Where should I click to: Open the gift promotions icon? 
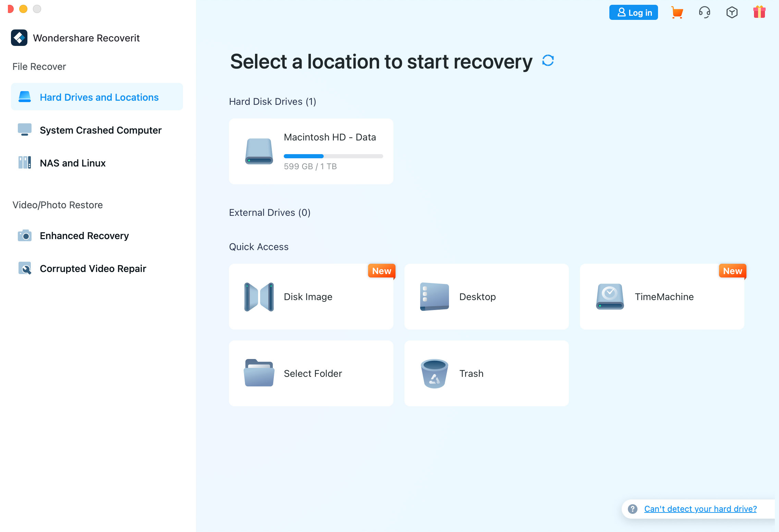(x=759, y=12)
